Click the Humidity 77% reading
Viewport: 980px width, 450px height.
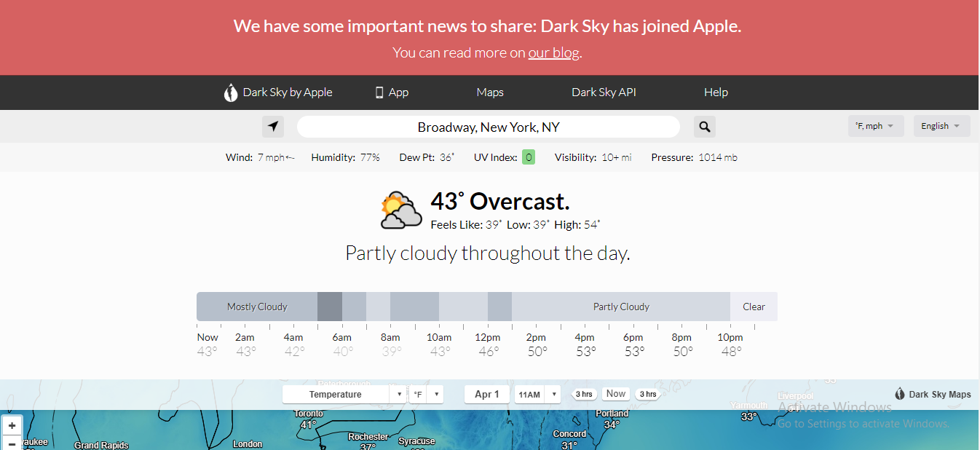tap(345, 157)
